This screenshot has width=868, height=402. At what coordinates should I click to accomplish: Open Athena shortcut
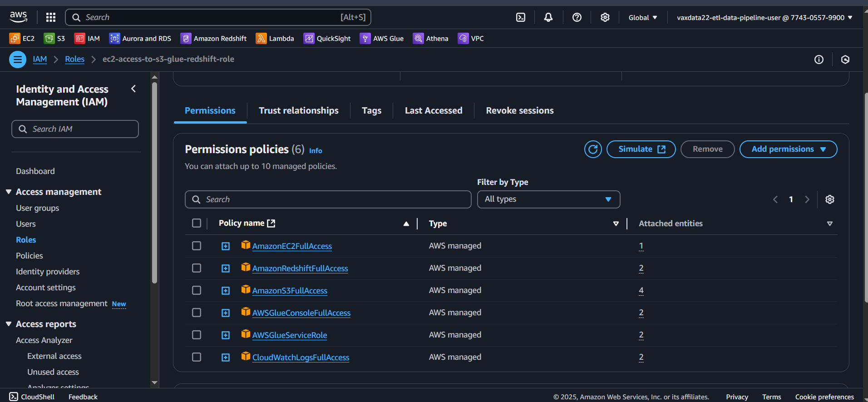[x=431, y=39]
